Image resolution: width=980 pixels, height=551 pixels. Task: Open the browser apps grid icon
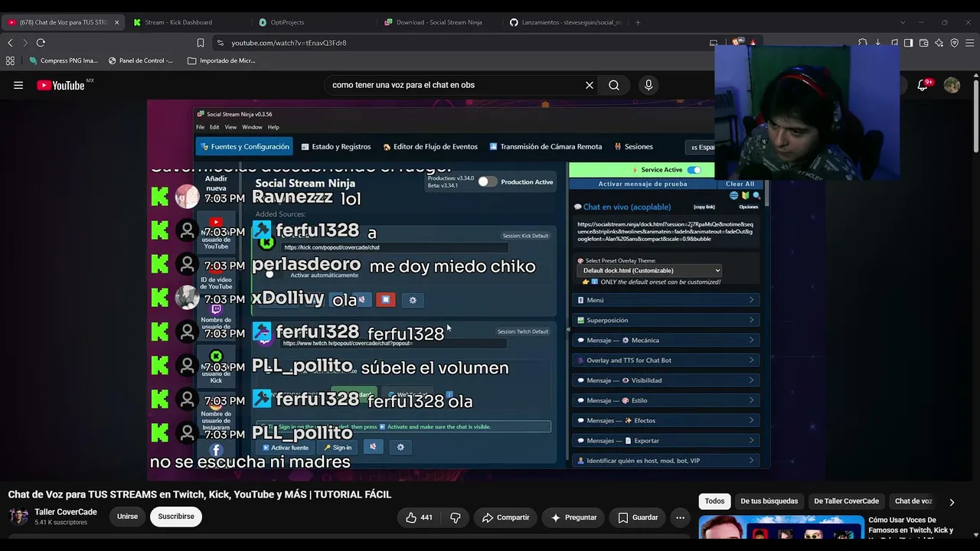(10, 60)
